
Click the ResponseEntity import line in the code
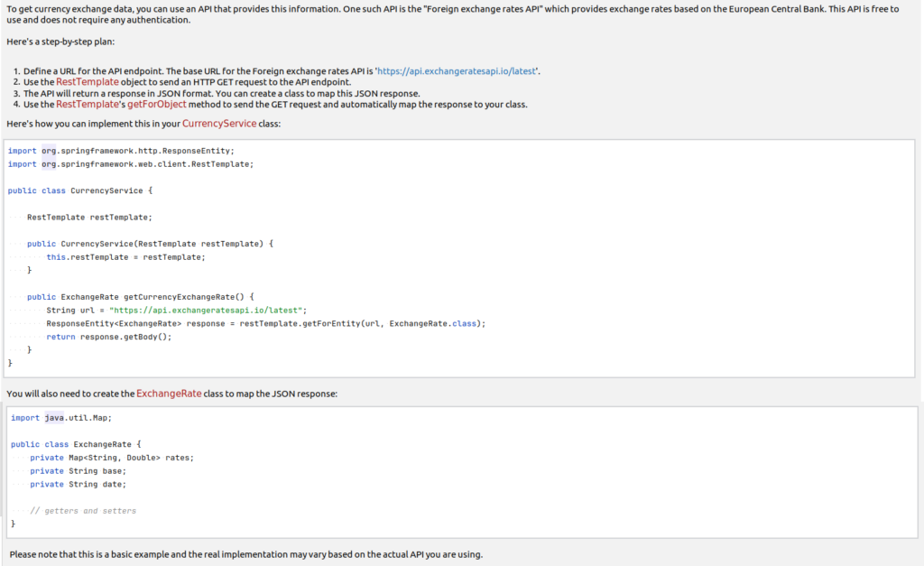[121, 150]
